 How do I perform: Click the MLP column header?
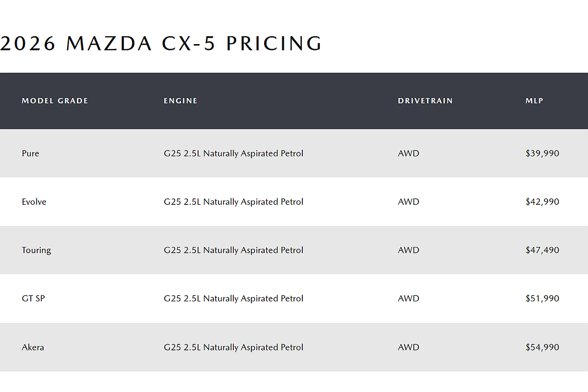534,101
